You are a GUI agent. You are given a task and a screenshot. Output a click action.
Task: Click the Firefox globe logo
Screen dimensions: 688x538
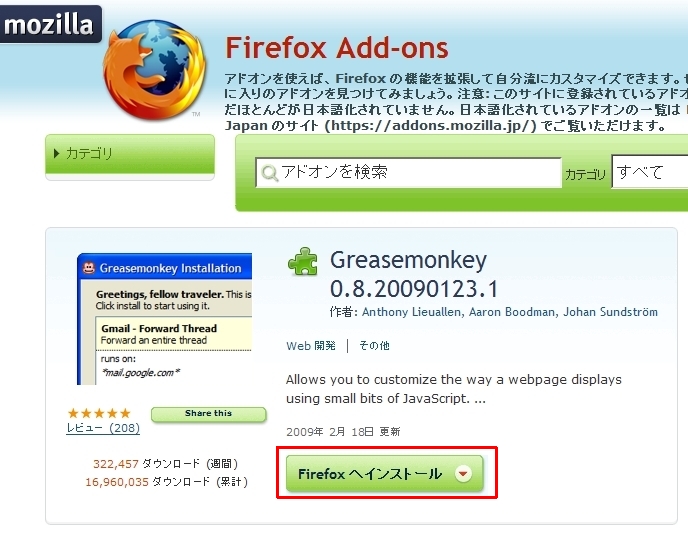[x=155, y=69]
